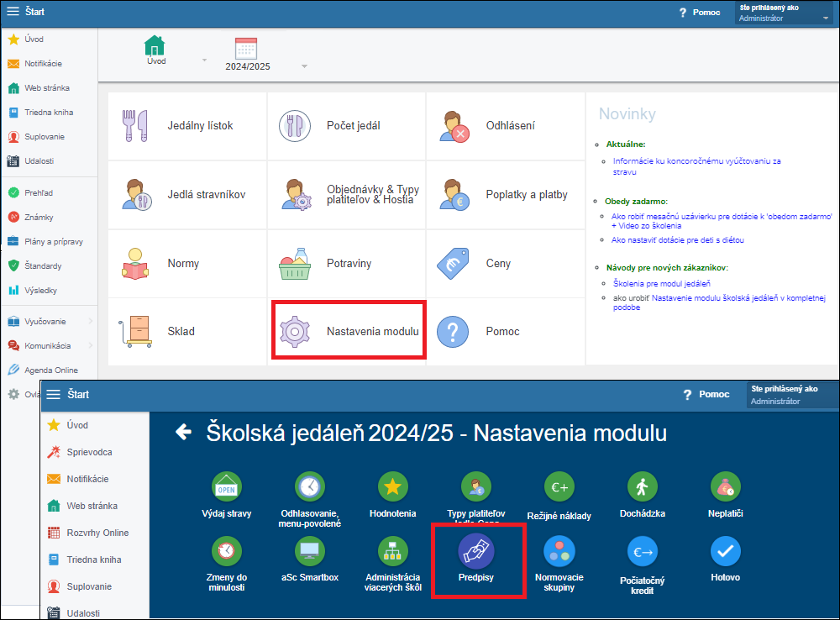Expand the Úvod home dropdown arrow
This screenshot has width=840, height=620.
(204, 61)
